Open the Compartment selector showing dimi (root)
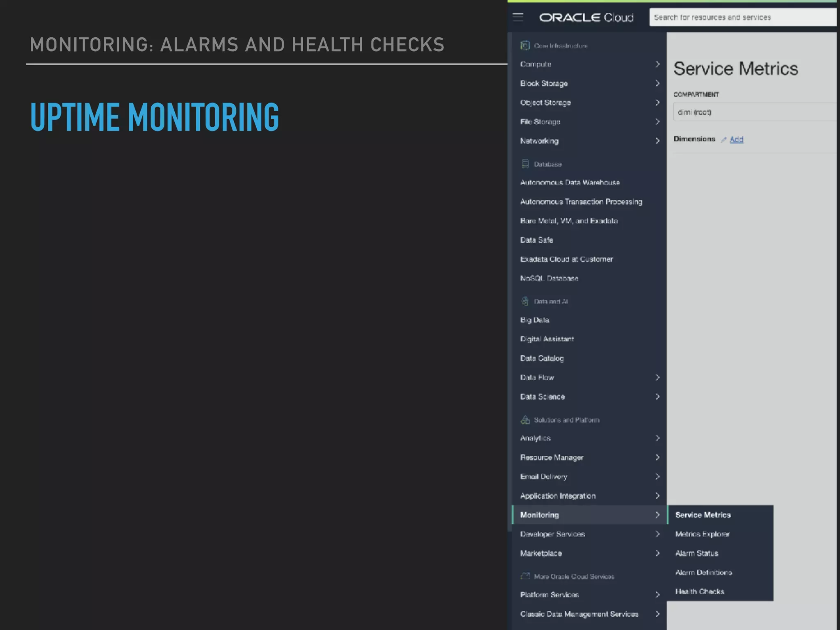Screen dimensions: 840x630 pos(755,112)
